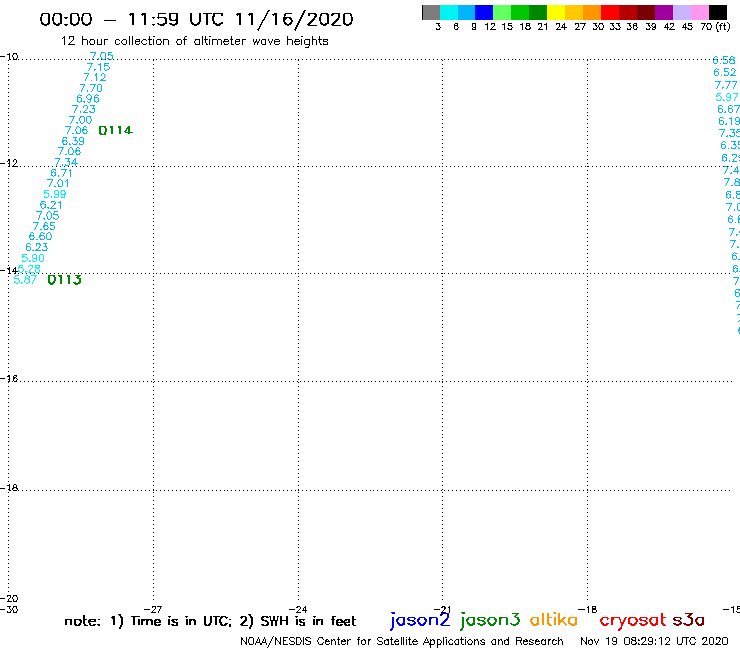This screenshot has width=740, height=650.
Task: Click the '70 (ft)' color scale label
Action: click(x=715, y=27)
